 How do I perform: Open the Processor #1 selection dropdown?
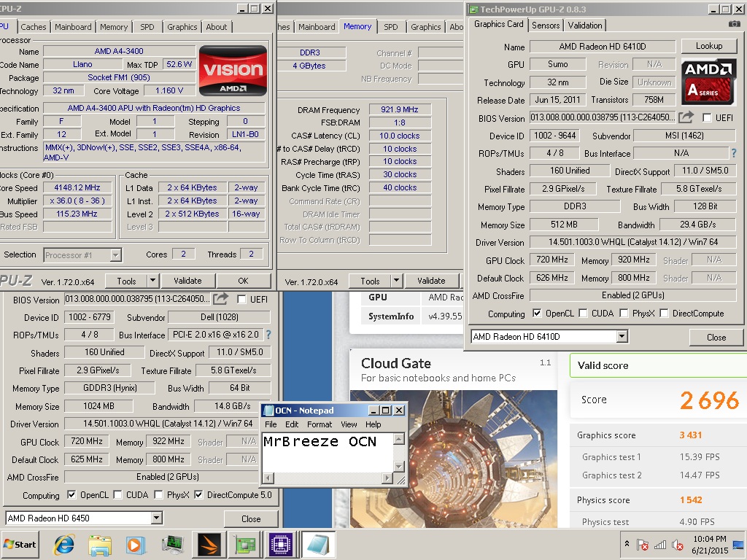pos(115,255)
